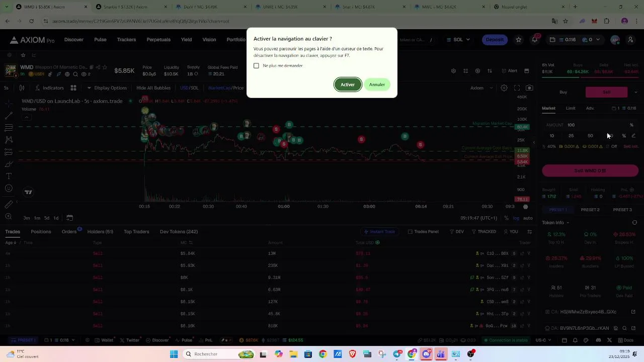Viewport: 644px width, 362px height.
Task: Open chart settings gear near Axiom dropdown
Action: (x=504, y=87)
